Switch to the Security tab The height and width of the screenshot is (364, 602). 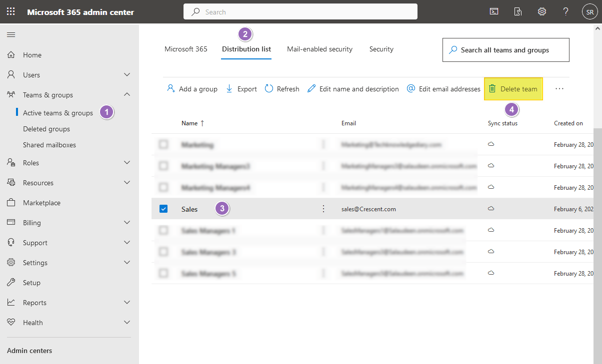381,49
